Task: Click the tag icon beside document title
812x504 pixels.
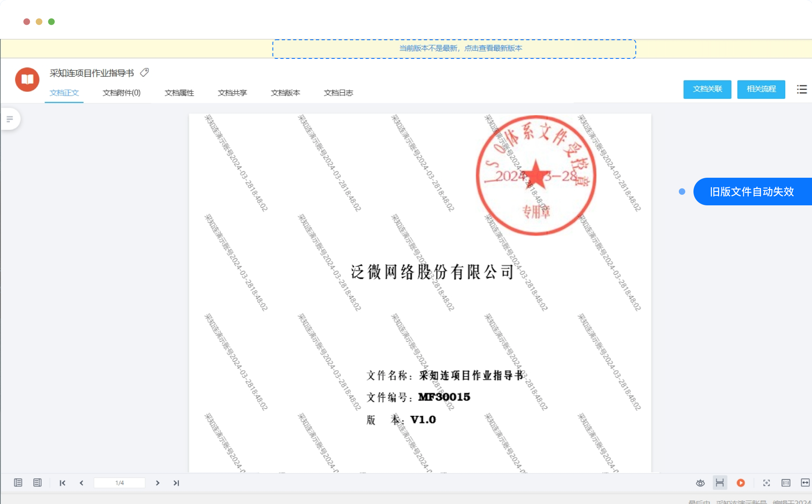Action: tap(145, 73)
